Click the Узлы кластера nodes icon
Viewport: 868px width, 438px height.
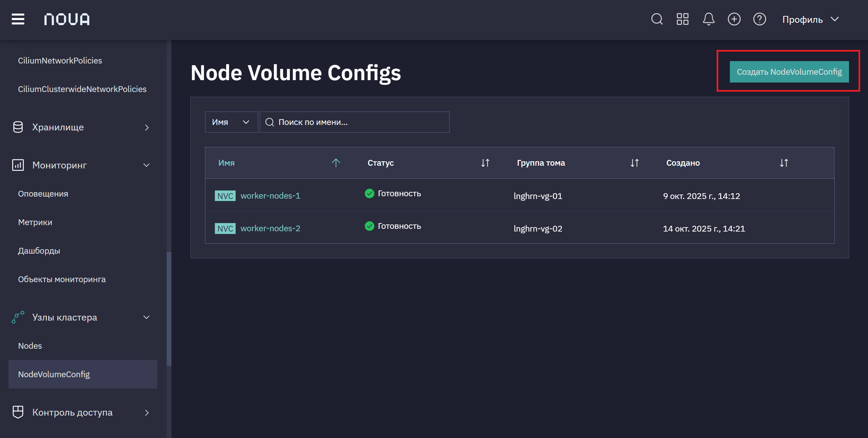click(18, 317)
